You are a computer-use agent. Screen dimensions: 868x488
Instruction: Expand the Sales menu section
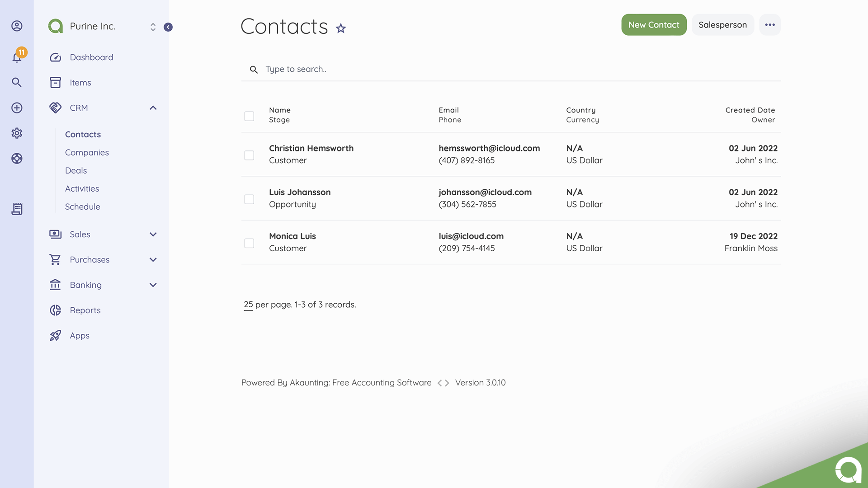pos(153,235)
